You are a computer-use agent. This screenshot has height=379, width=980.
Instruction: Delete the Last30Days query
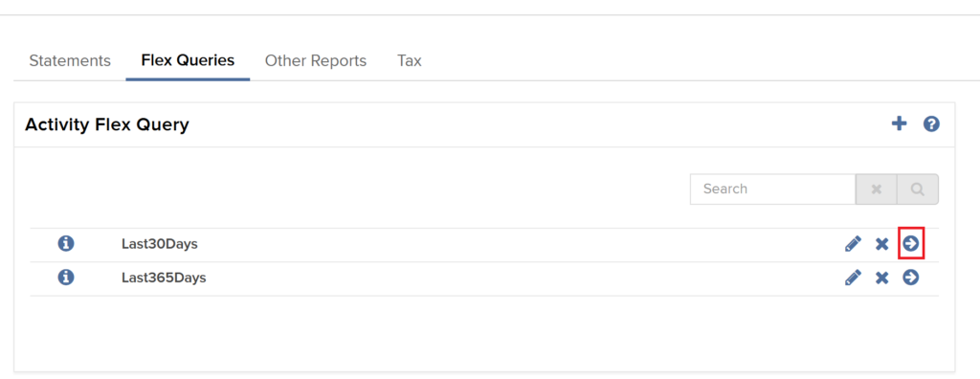pos(881,244)
